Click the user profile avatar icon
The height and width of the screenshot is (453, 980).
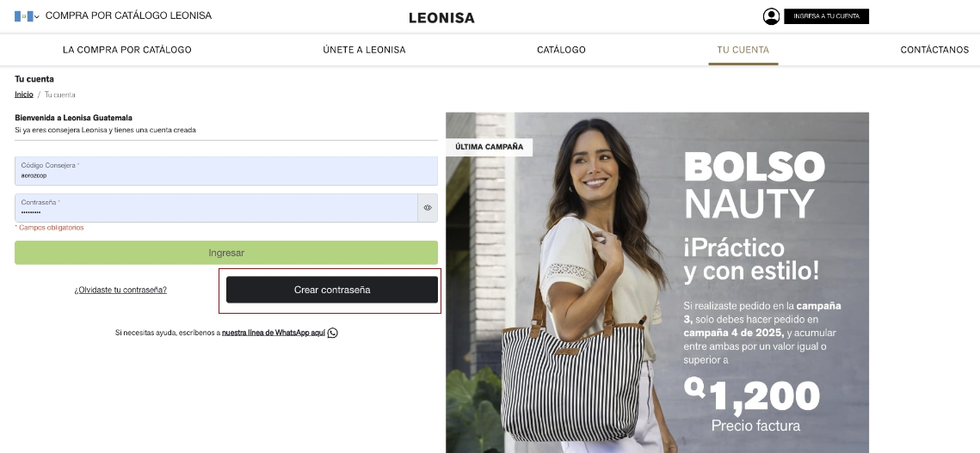(771, 16)
